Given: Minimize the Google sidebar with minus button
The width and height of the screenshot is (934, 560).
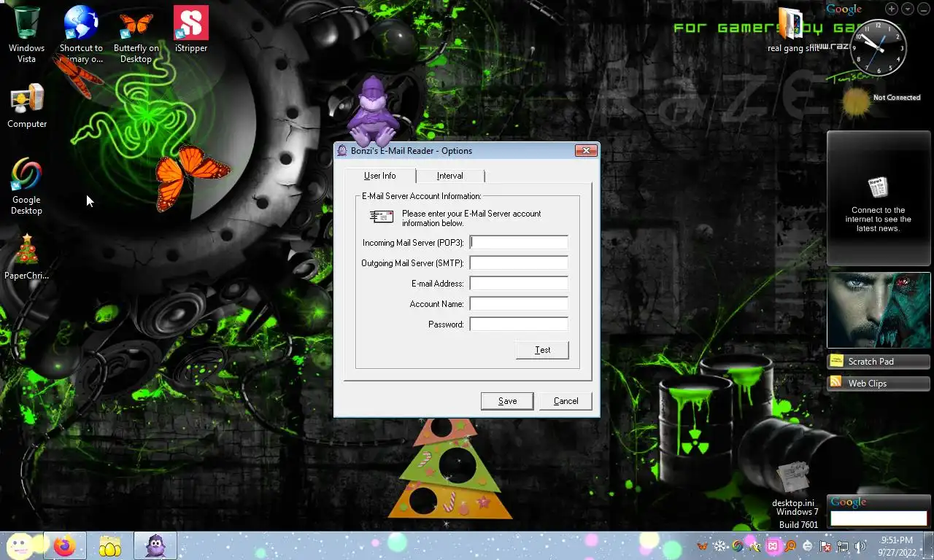Looking at the screenshot, I should pyautogui.click(x=924, y=9).
